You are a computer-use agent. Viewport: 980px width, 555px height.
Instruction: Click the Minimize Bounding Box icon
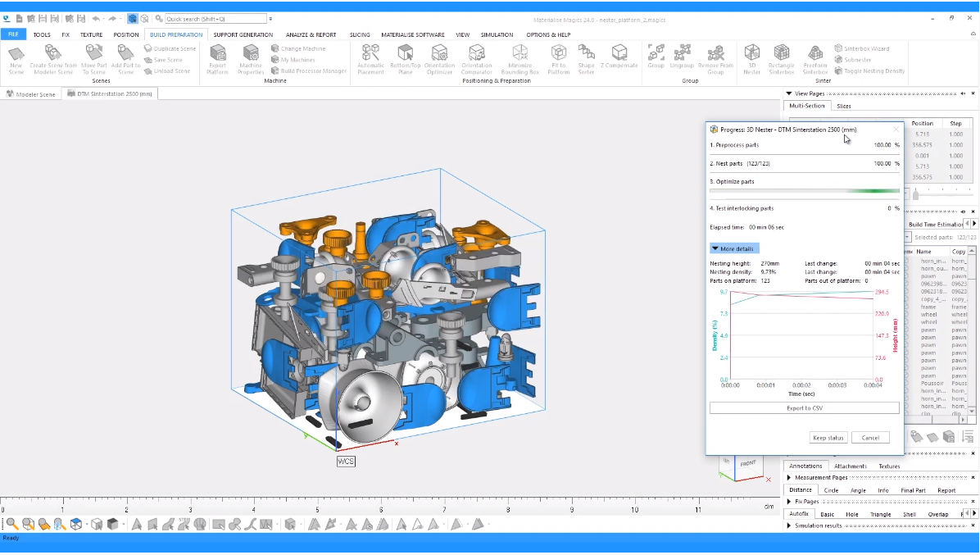[519, 58]
